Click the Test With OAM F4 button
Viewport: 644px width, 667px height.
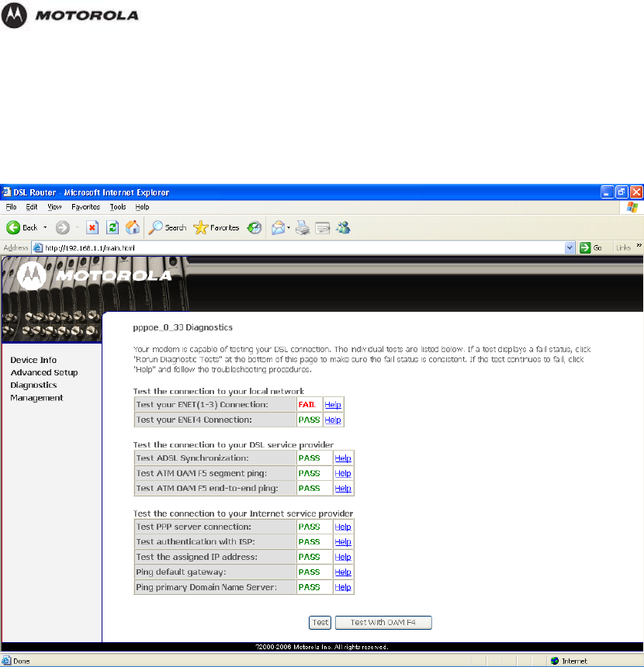[383, 623]
